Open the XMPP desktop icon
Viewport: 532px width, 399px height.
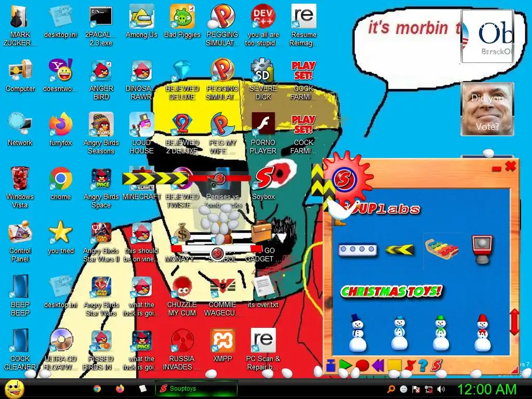pos(222,345)
